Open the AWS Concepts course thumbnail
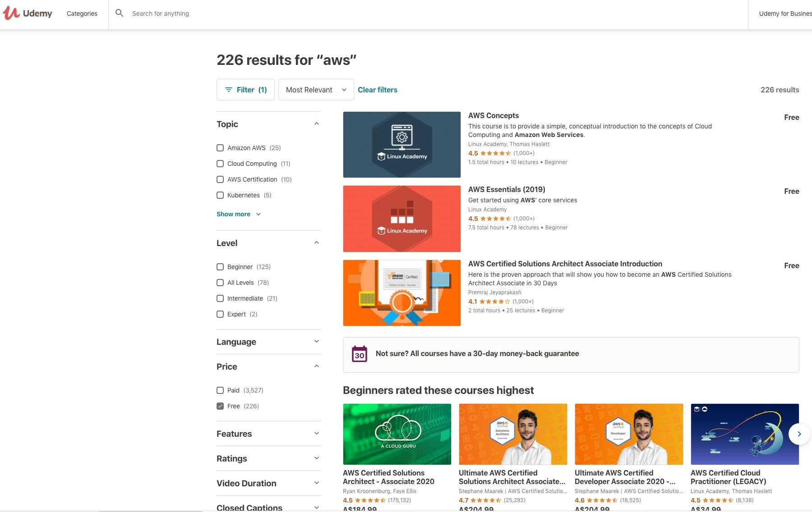This screenshot has height=512, width=812. (401, 144)
